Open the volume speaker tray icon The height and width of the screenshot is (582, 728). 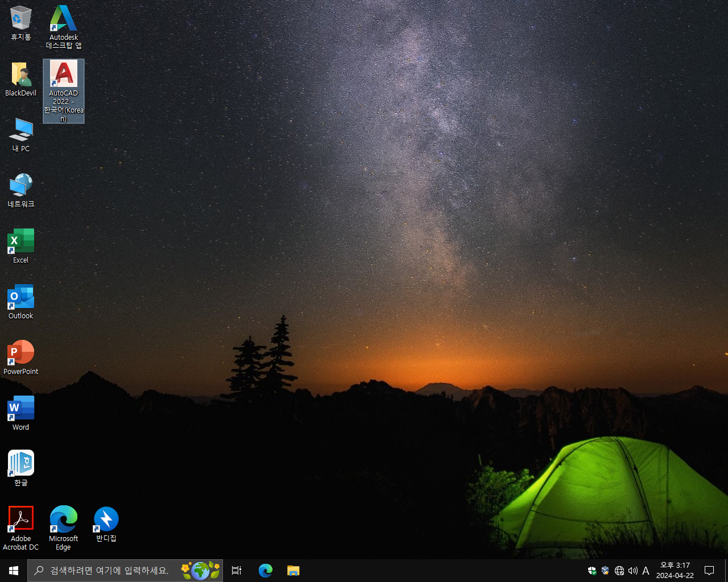pyautogui.click(x=633, y=571)
